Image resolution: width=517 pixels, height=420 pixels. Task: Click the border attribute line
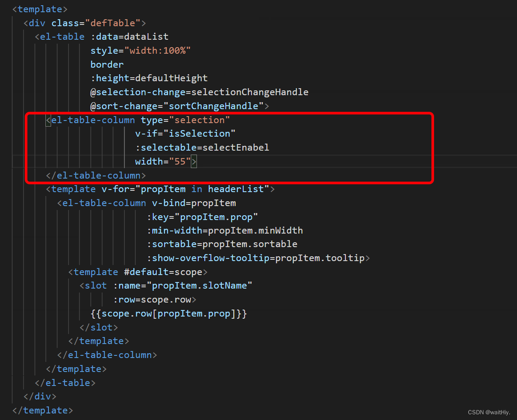107,64
